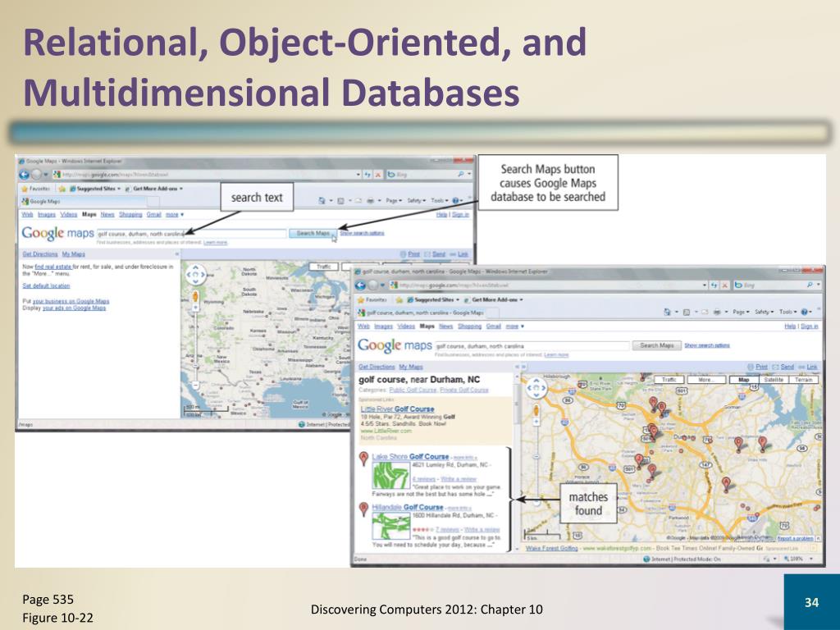
Task: Click Show search options link, front window
Action: [707, 345]
